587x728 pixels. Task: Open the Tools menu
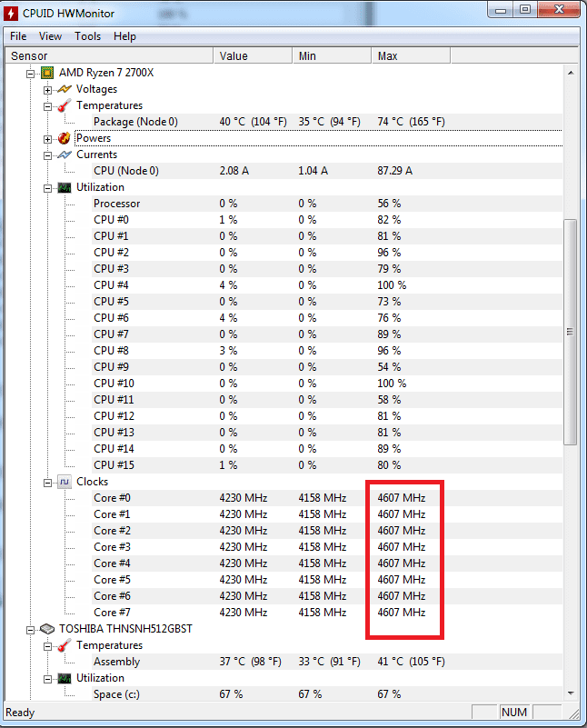pyautogui.click(x=88, y=36)
